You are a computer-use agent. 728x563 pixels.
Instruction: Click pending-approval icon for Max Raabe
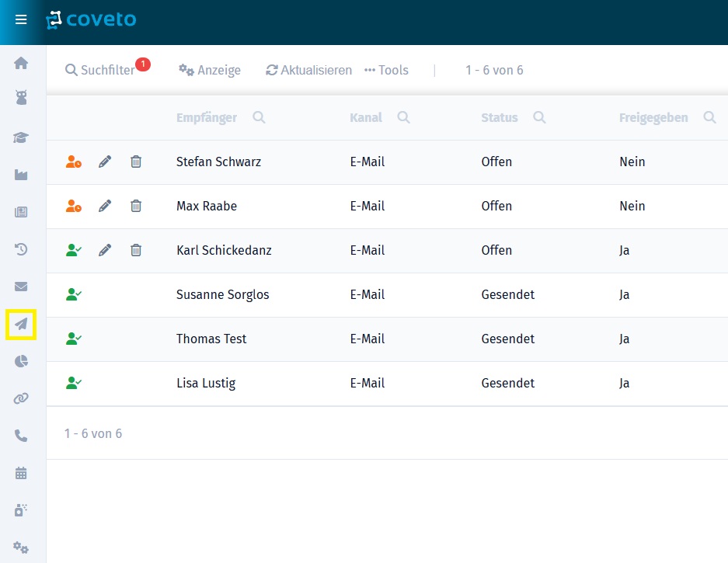(x=74, y=206)
